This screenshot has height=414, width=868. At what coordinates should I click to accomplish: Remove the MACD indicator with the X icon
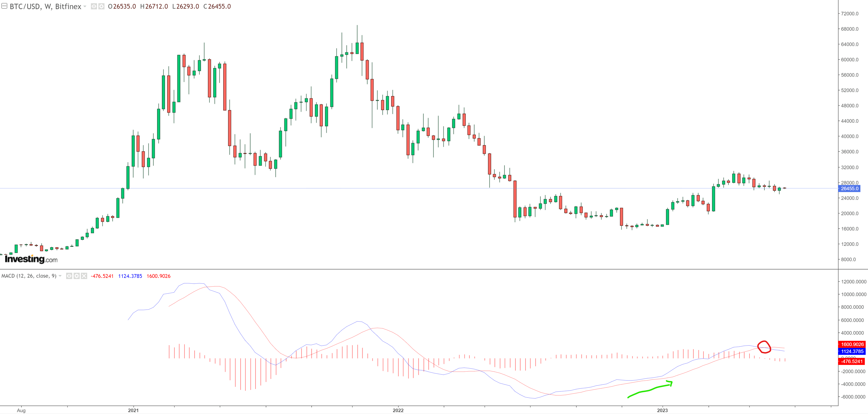coord(84,276)
